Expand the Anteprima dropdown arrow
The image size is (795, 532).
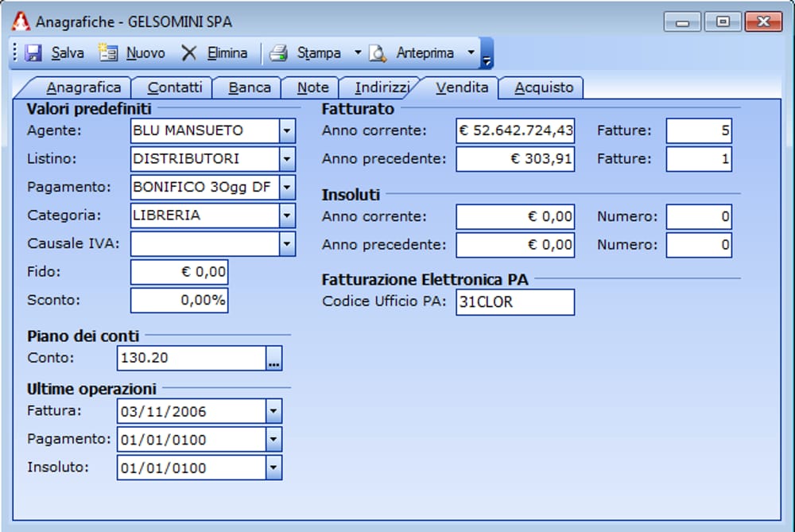[x=471, y=53]
